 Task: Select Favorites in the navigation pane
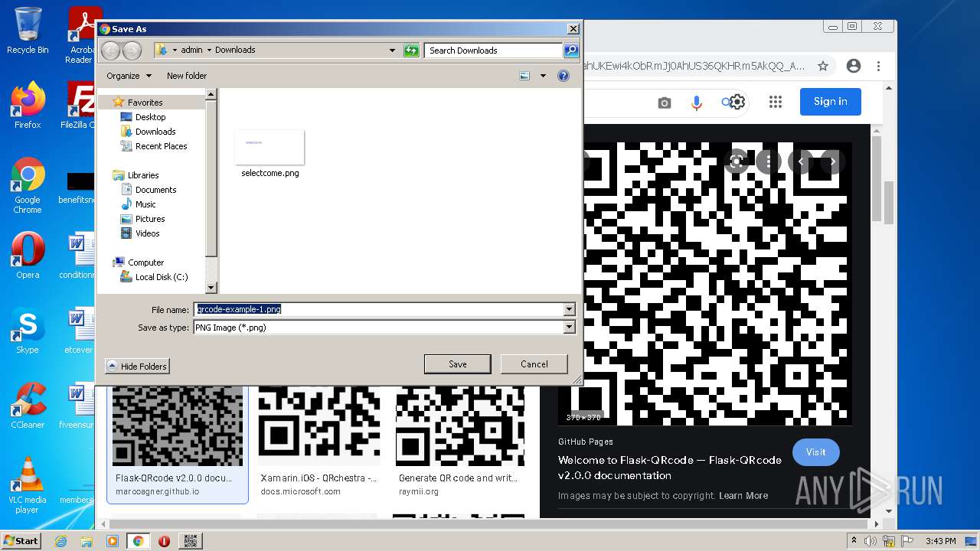coord(145,103)
